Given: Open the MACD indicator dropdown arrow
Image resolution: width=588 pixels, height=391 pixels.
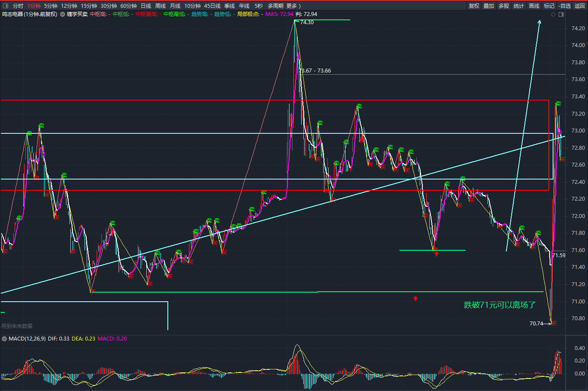Looking at the screenshot, I should [4, 339].
